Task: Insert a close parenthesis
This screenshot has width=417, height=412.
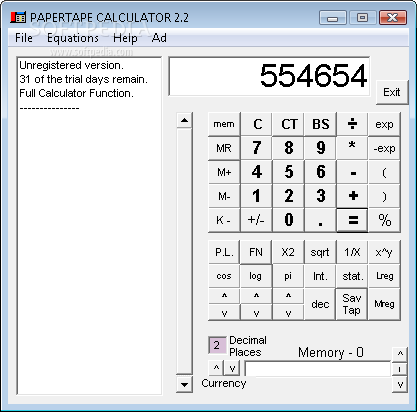Action: pyautogui.click(x=384, y=196)
